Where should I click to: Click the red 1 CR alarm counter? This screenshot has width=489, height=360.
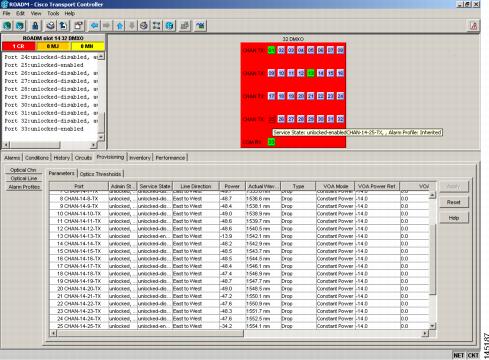(18, 46)
